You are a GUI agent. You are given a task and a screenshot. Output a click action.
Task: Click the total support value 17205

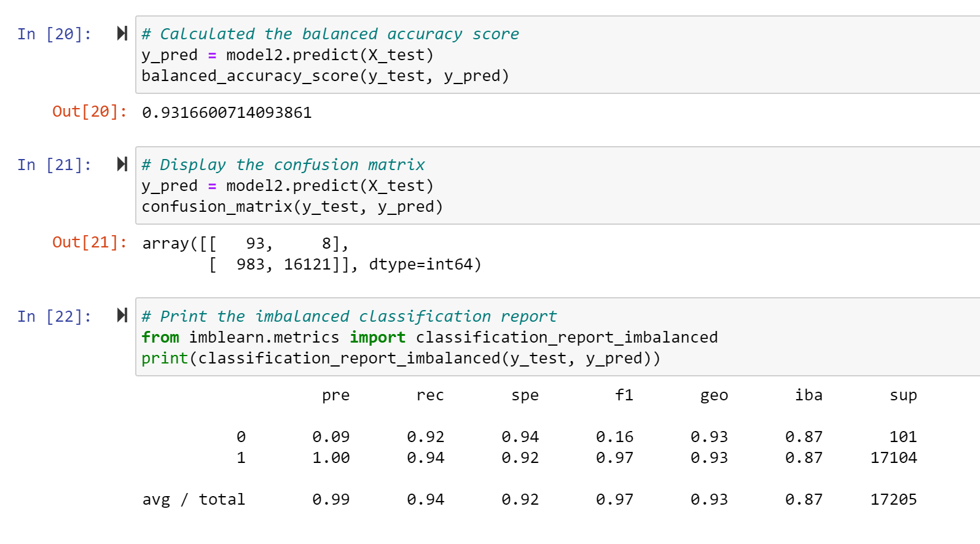(x=893, y=499)
